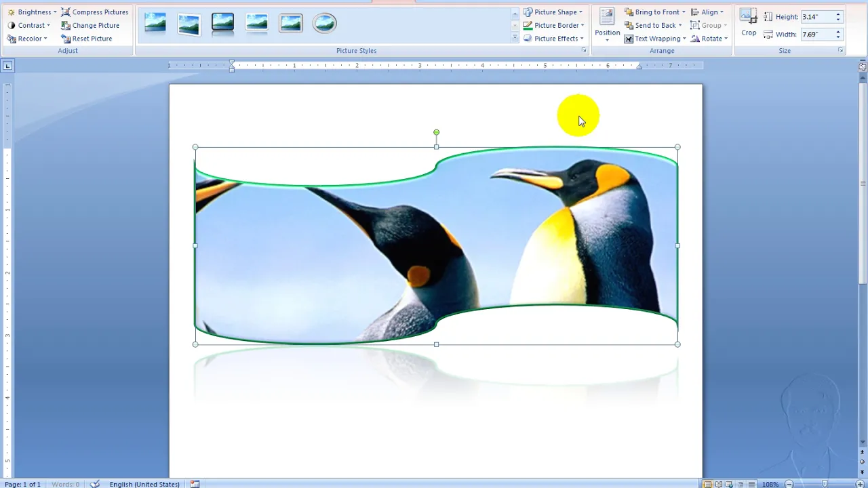Image resolution: width=868 pixels, height=488 pixels.
Task: Select the first picture style thumbnail
Action: 155,23
